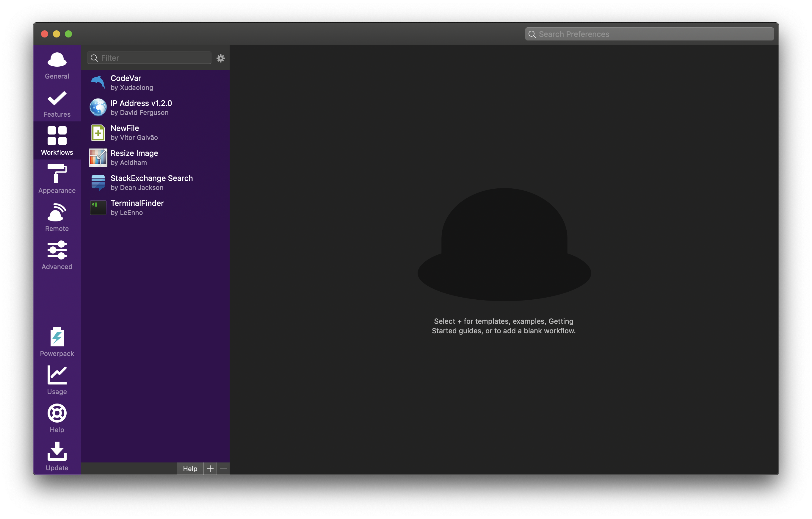Select the StackExchange Search title

(152, 178)
